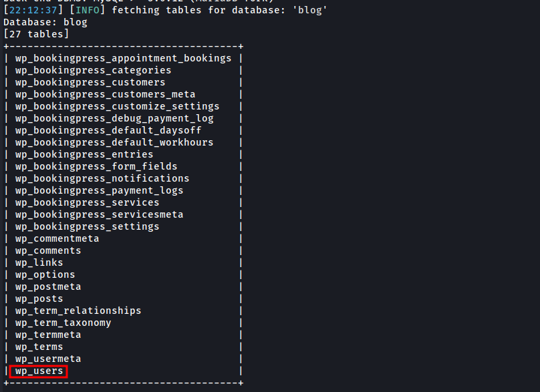
Task: Select the wp_bookingpress_default_daysoff row
Action: [108, 130]
